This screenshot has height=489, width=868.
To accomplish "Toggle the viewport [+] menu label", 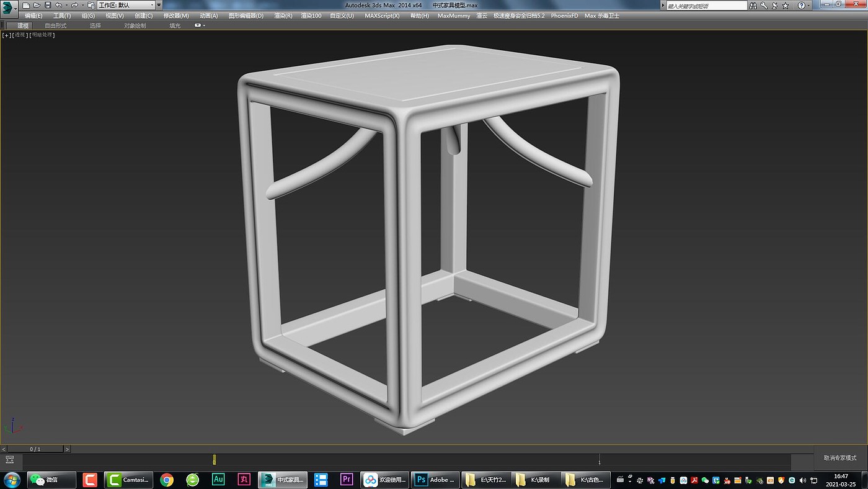I will (x=6, y=35).
